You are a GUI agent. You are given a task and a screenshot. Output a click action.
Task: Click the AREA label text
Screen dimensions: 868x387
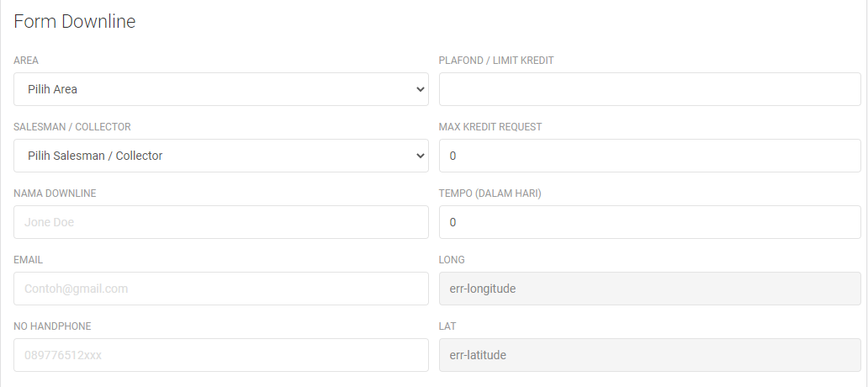tap(26, 61)
